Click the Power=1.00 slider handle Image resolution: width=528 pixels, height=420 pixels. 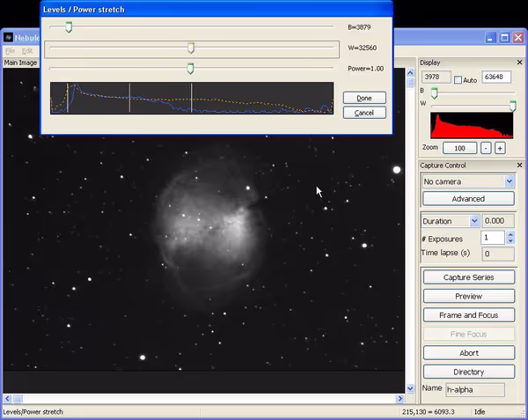[x=191, y=69]
